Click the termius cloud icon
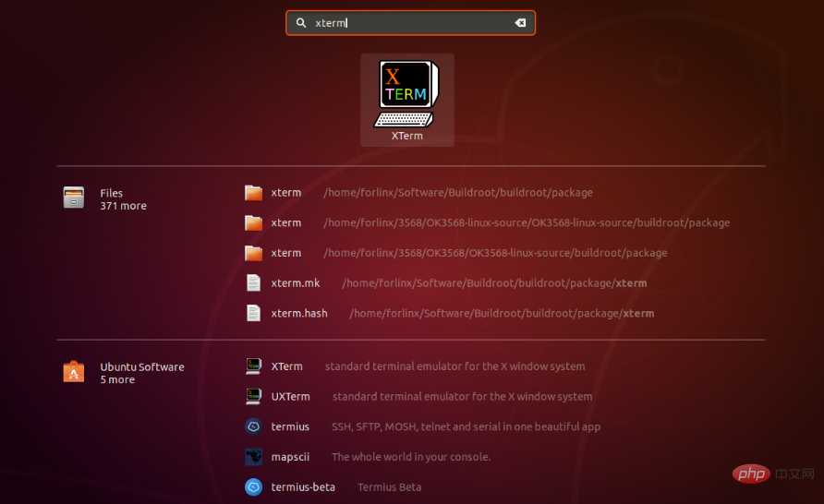 click(253, 426)
